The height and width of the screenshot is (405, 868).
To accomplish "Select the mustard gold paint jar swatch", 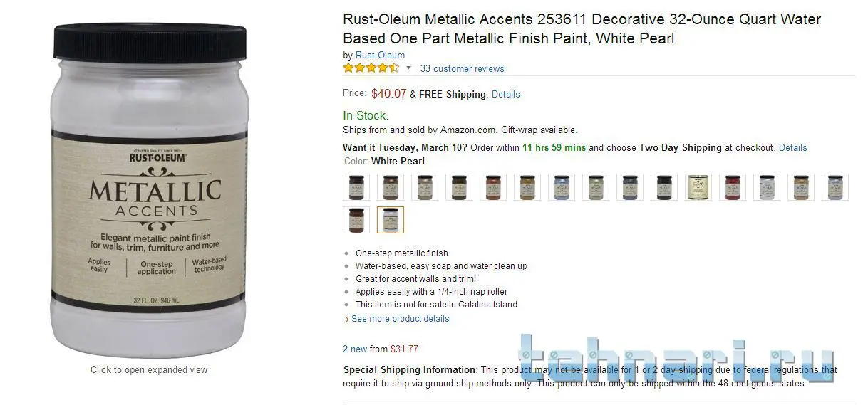I will tap(527, 187).
